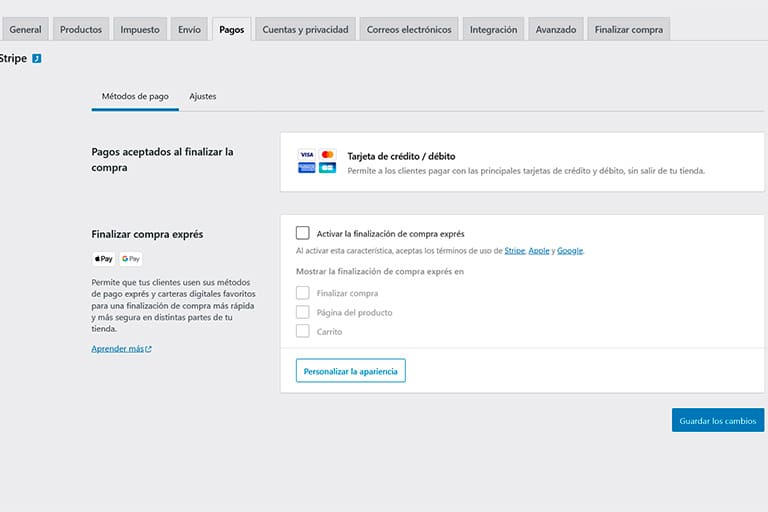Select the Pagos tab
This screenshot has width=768, height=512.
tap(232, 29)
